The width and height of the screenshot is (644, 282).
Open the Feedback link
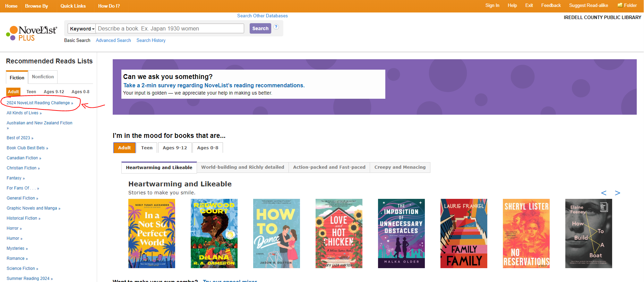pyautogui.click(x=551, y=5)
